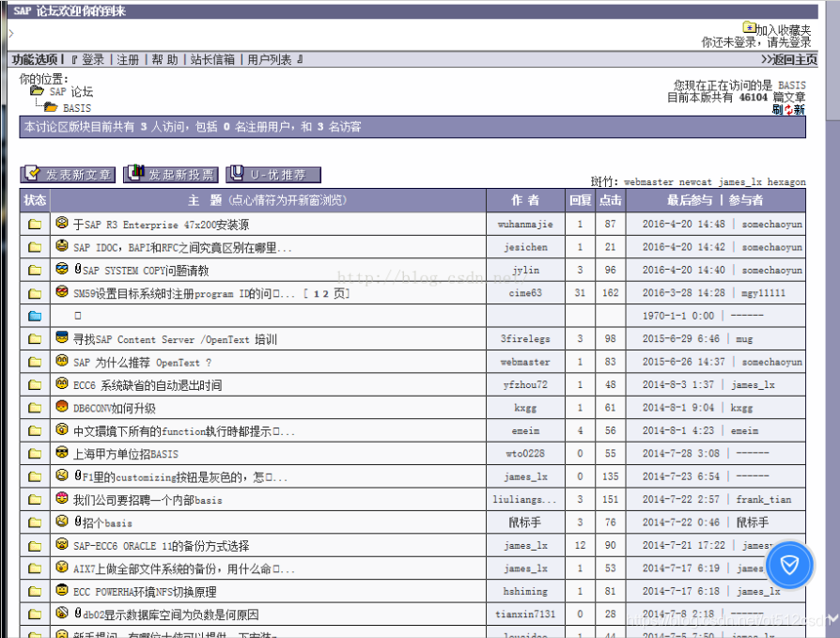Click mood icon of 招个basis thread

coord(62,521)
